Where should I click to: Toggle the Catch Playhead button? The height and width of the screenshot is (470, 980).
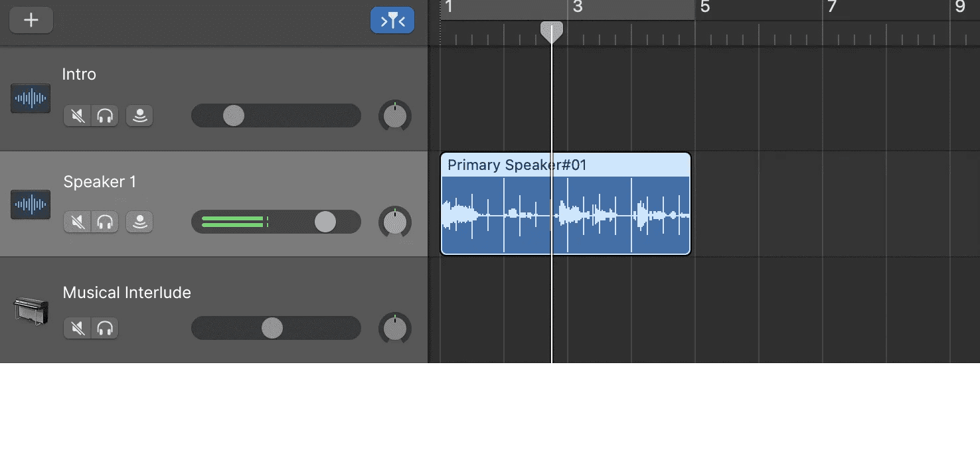(x=392, y=21)
